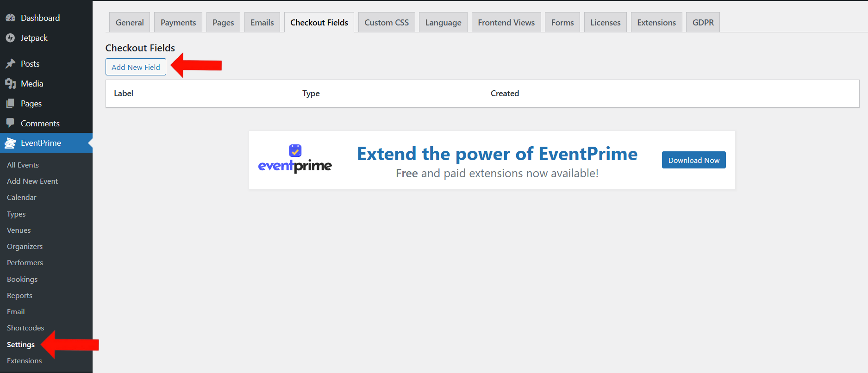
Task: Click the EventPrime ticket icon
Action: pyautogui.click(x=10, y=143)
